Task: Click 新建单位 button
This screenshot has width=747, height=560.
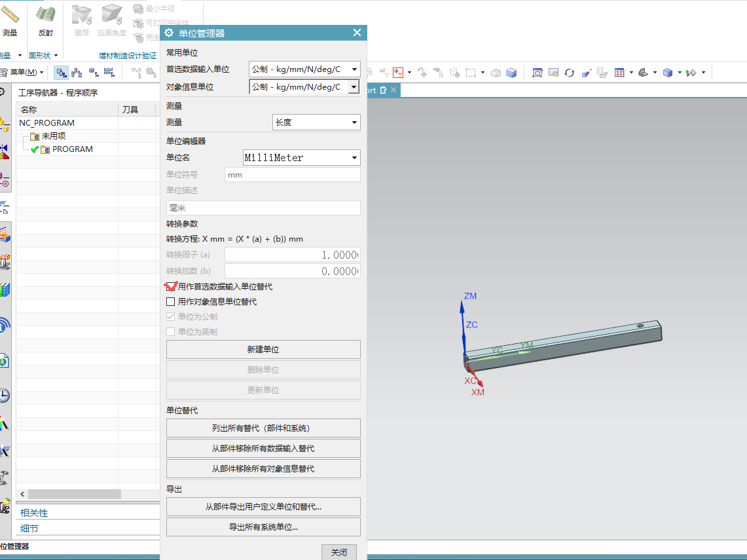Action: (263, 349)
